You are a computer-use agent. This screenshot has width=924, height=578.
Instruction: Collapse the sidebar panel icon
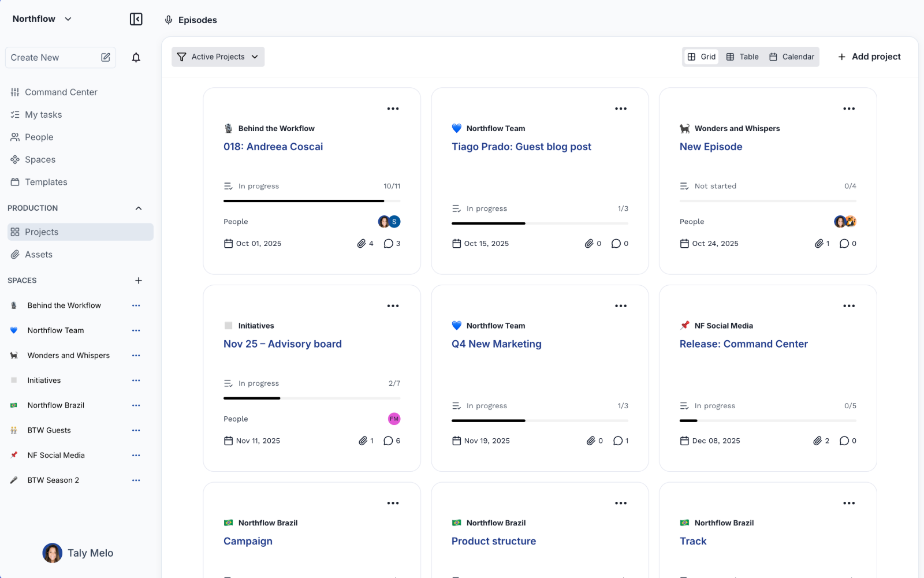point(136,19)
